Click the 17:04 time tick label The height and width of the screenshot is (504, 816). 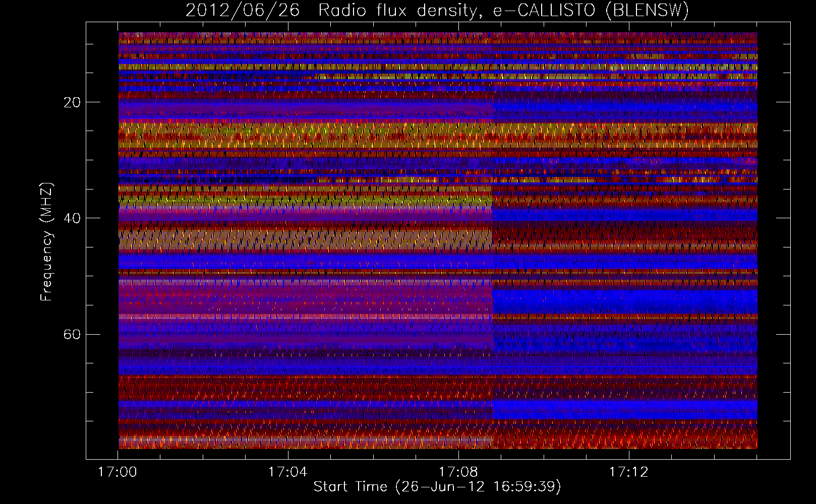[x=288, y=472]
